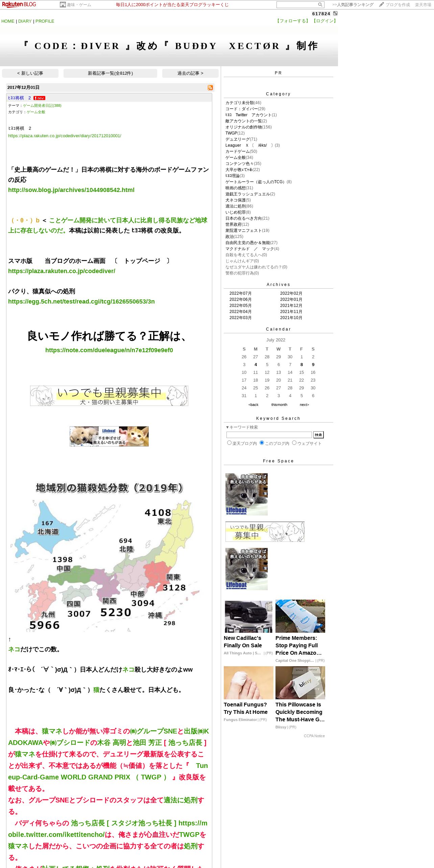The image size is (434, 868).
Task: Open the 2022年07月 archive
Action: coord(240,293)
